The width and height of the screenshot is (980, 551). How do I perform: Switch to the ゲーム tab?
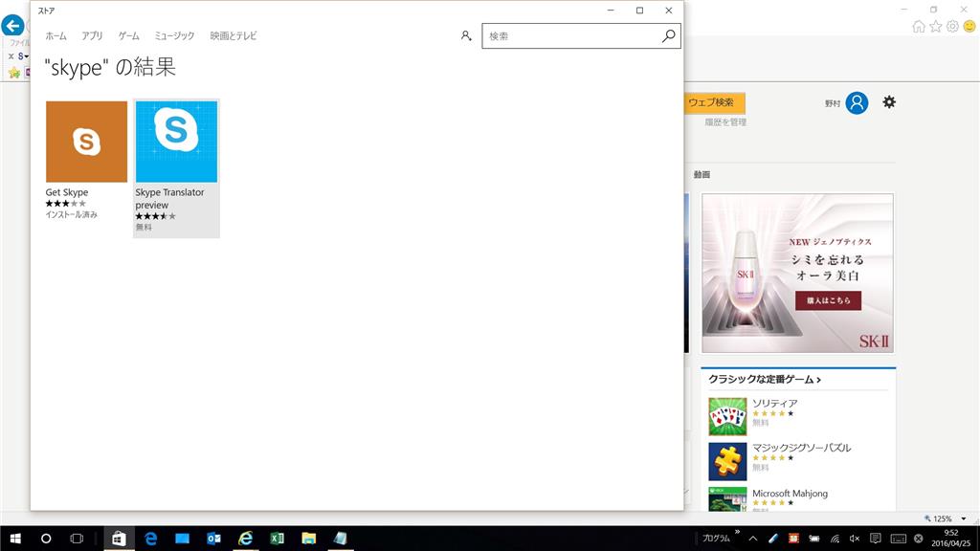[129, 36]
